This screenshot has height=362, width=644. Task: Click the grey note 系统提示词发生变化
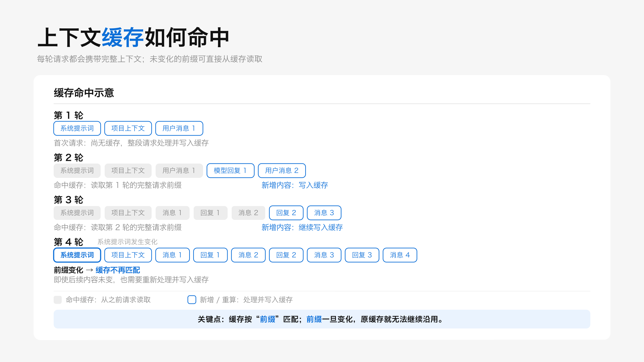coord(127,242)
